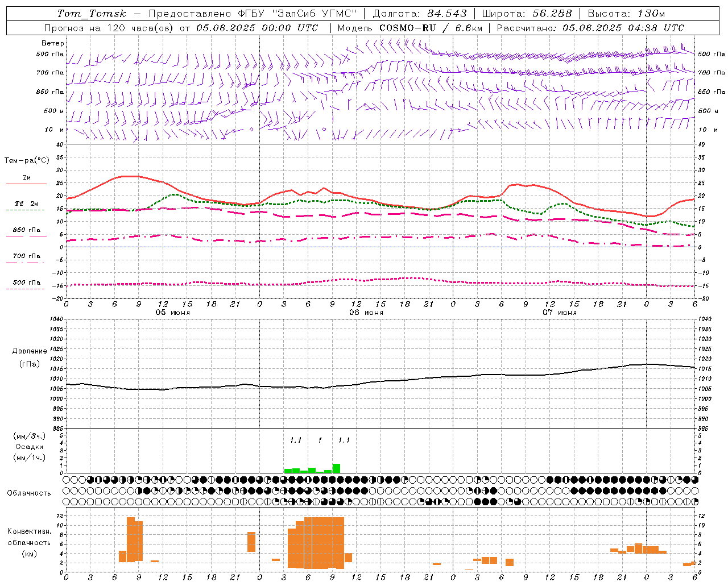
Task: Click the 500 м label left of wind barbs
Action: pos(54,111)
